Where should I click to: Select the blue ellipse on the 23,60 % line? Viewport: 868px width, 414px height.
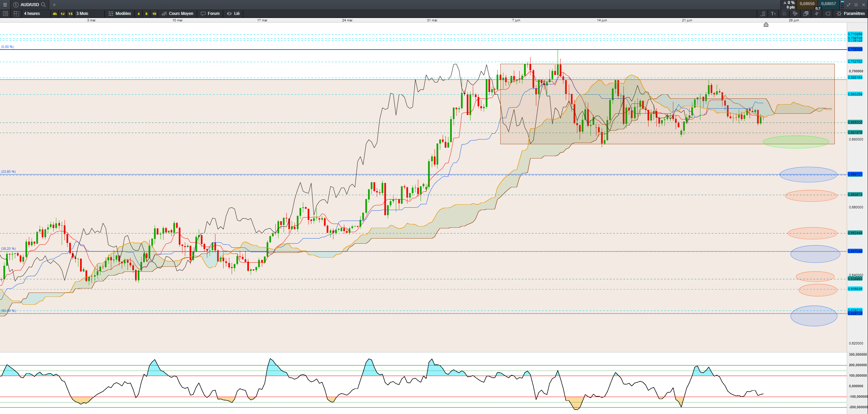coord(808,175)
